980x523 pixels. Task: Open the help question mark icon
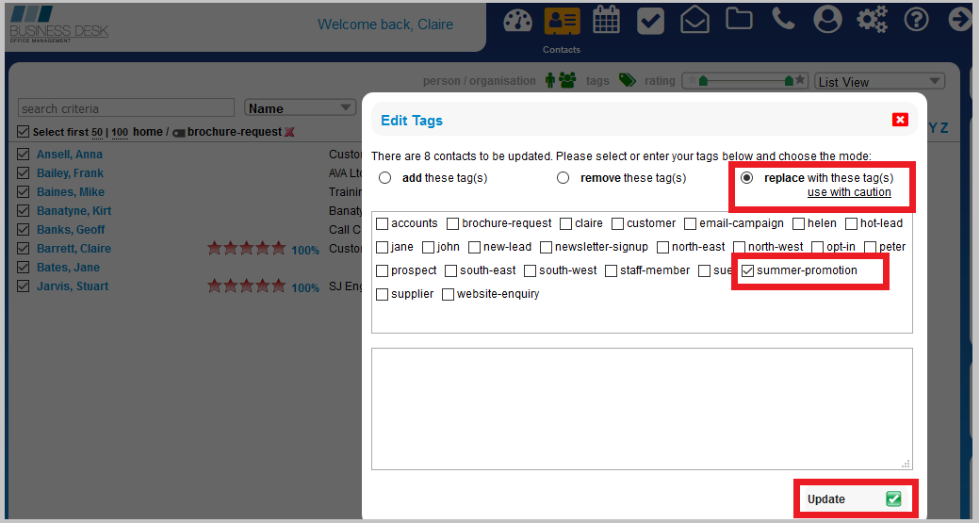point(916,20)
